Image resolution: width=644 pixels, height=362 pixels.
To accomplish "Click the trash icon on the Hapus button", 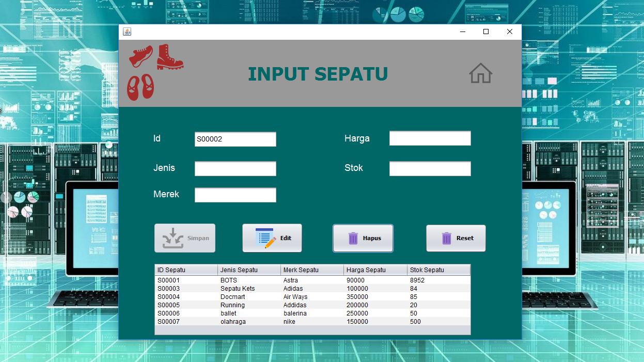I will coord(353,238).
